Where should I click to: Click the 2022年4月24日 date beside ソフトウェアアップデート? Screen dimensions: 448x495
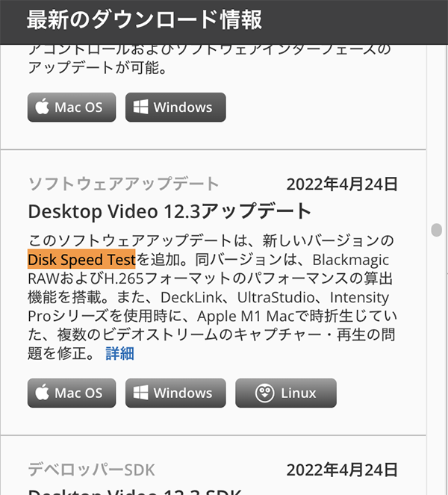coord(342,184)
